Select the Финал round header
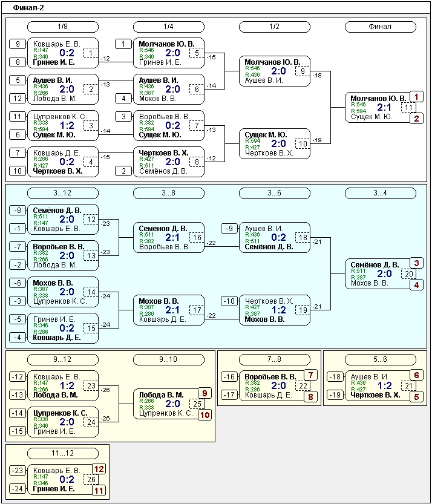This screenshot has width=432, height=504. [x=380, y=27]
